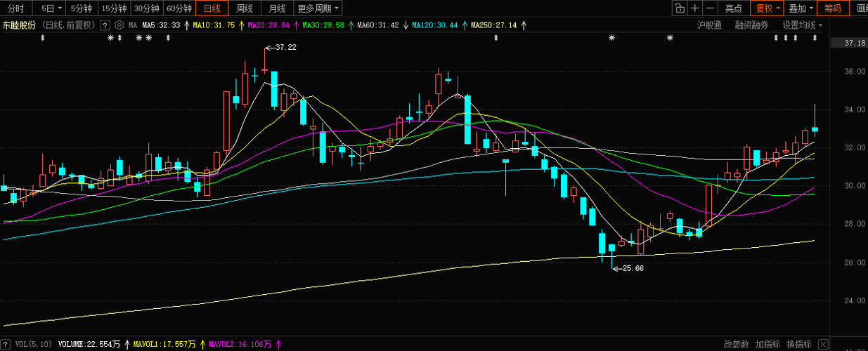Open the 设置均线 dropdown
The width and height of the screenshot is (868, 351).
click(803, 25)
